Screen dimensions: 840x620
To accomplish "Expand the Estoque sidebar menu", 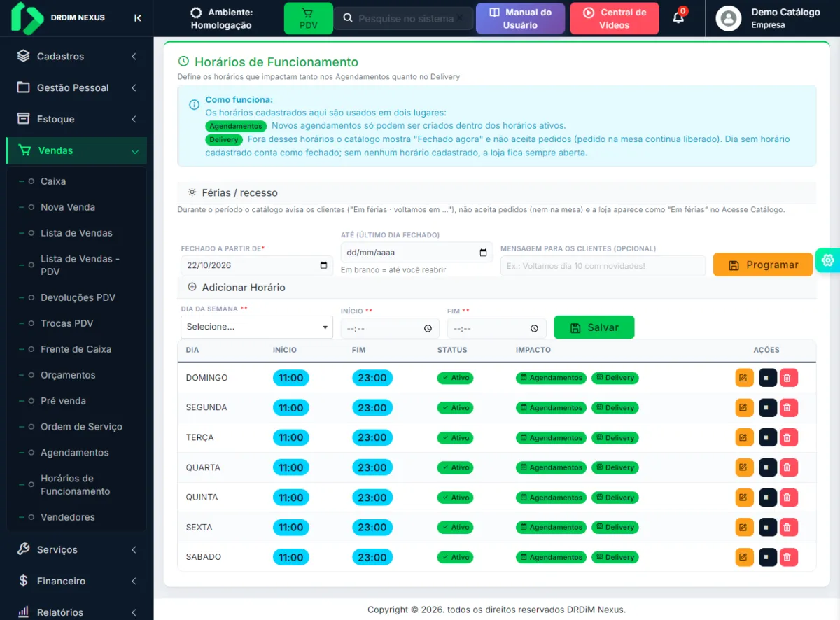I will (x=77, y=119).
